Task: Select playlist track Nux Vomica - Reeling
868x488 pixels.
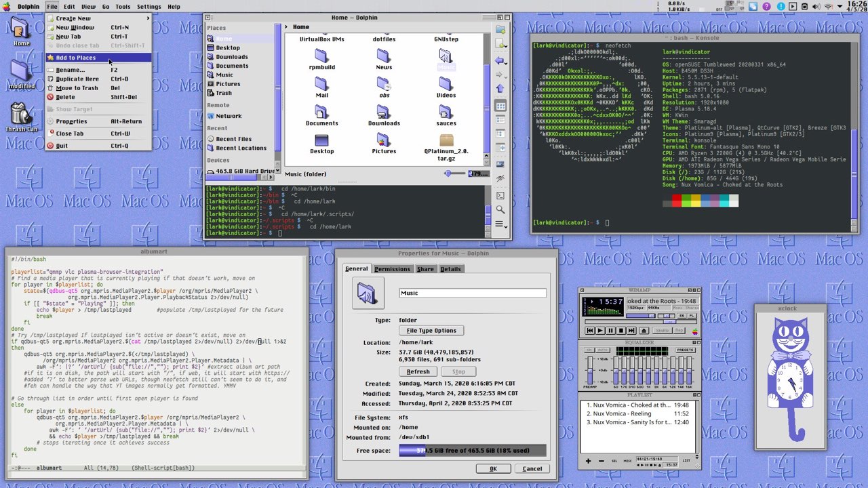Action: tap(639, 413)
